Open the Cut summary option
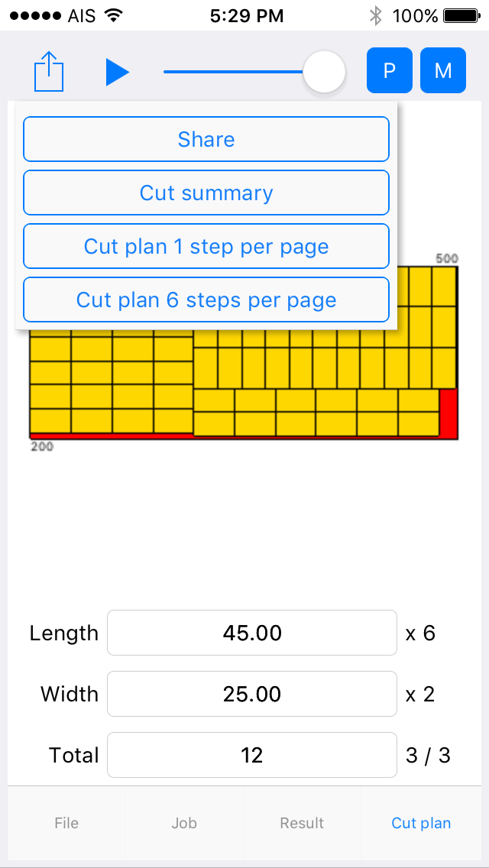Viewport: 489px width, 868px height. (206, 193)
